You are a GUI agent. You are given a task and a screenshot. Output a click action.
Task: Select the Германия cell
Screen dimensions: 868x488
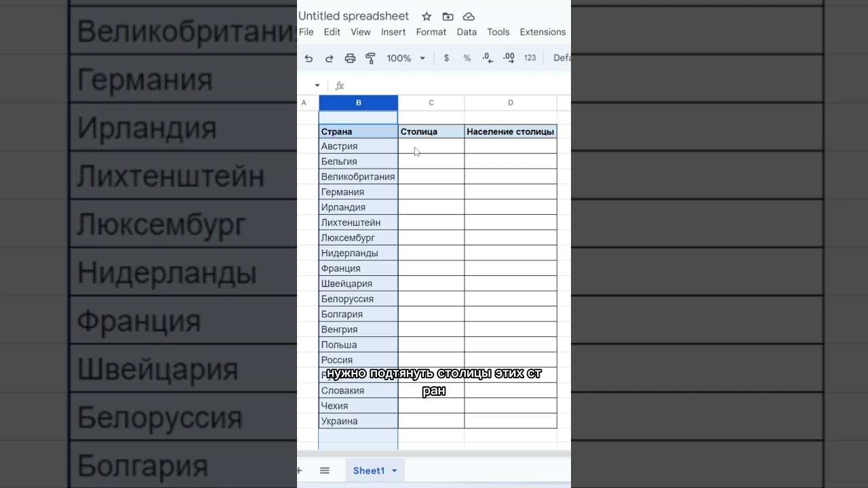point(358,192)
